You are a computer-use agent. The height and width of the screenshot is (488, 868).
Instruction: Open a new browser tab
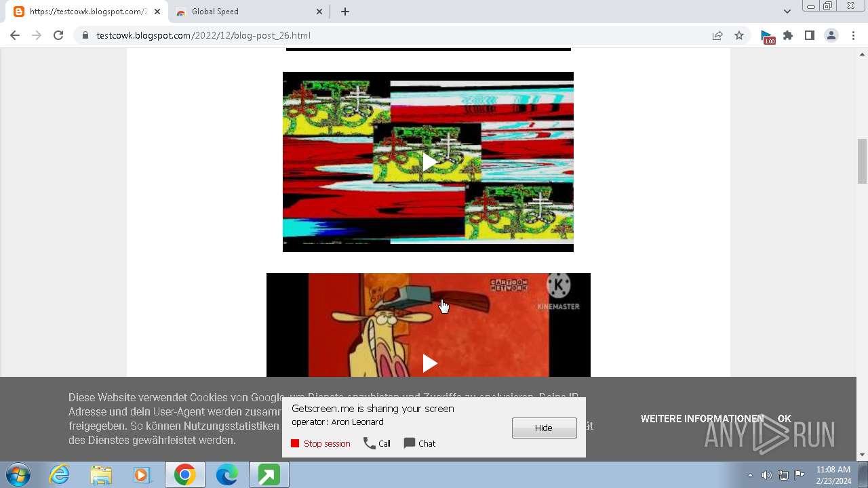click(x=345, y=12)
